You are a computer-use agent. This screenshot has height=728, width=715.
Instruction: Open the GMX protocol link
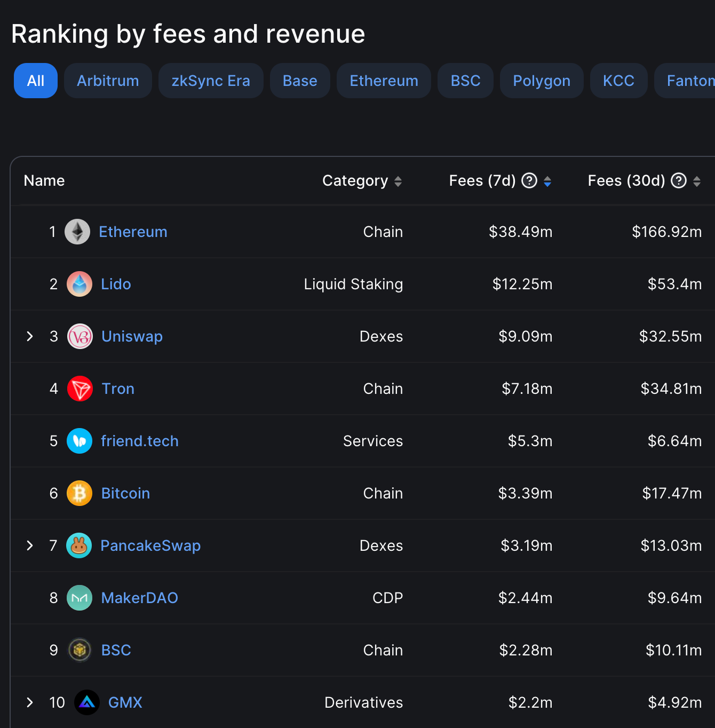click(125, 702)
